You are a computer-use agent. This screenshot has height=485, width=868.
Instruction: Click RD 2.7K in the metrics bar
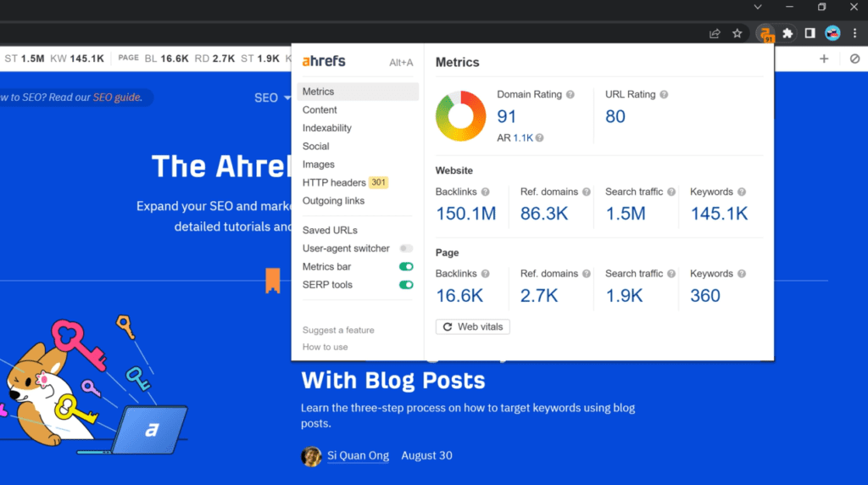click(214, 59)
